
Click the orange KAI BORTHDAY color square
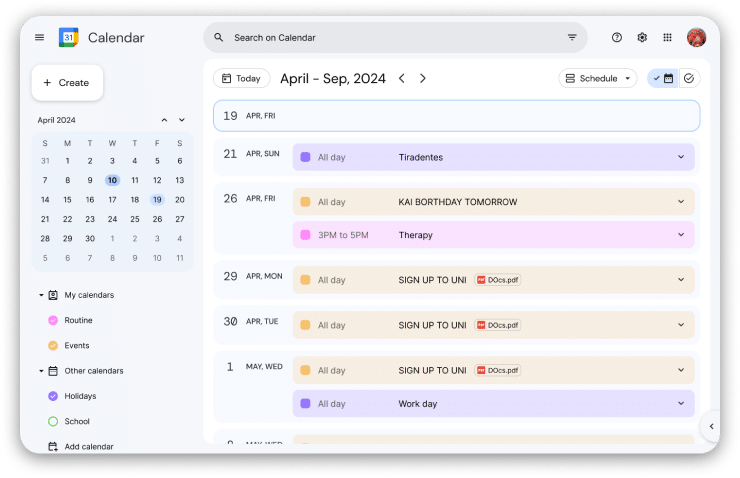(x=305, y=201)
